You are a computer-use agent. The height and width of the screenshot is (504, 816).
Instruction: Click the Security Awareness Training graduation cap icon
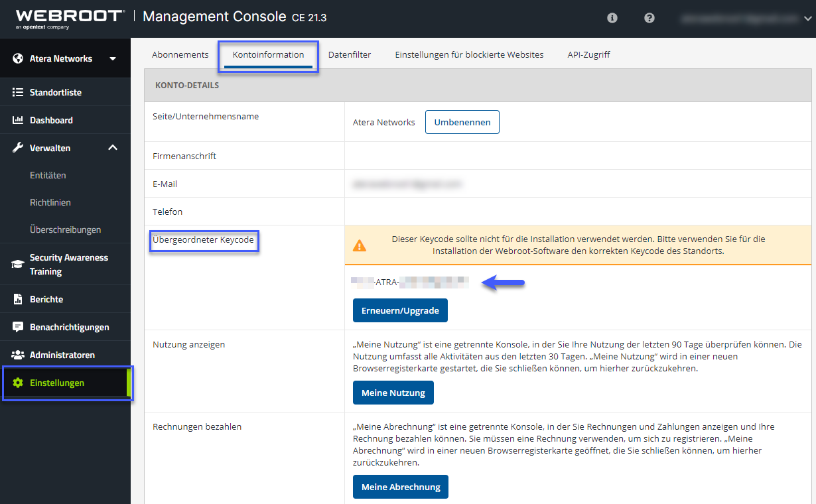click(18, 264)
